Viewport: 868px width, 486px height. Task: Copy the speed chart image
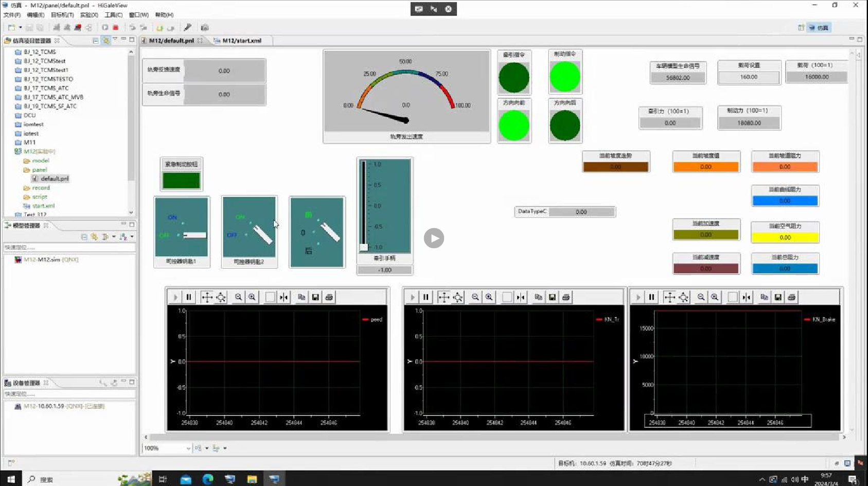point(302,297)
